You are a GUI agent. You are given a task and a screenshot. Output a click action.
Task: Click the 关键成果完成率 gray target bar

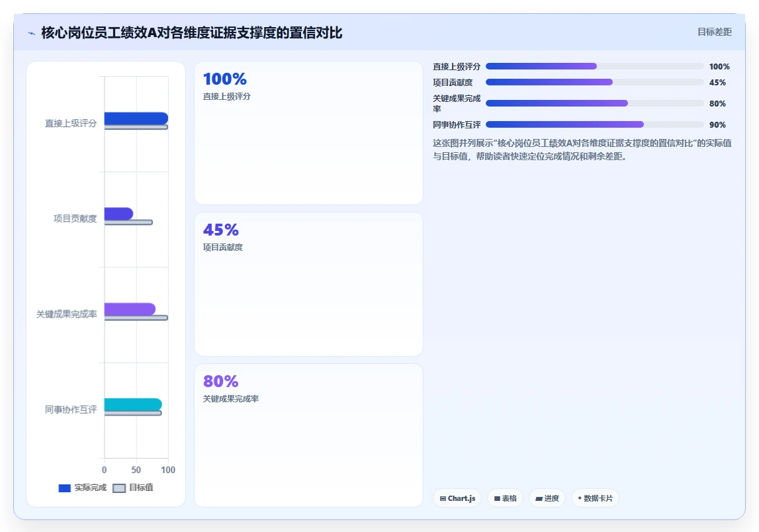coord(136,318)
